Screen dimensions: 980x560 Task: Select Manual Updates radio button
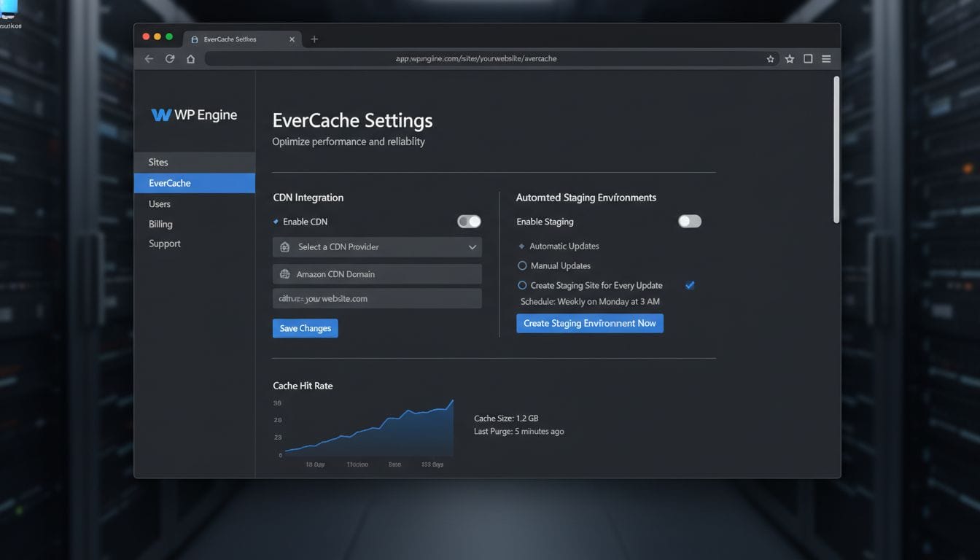point(522,266)
